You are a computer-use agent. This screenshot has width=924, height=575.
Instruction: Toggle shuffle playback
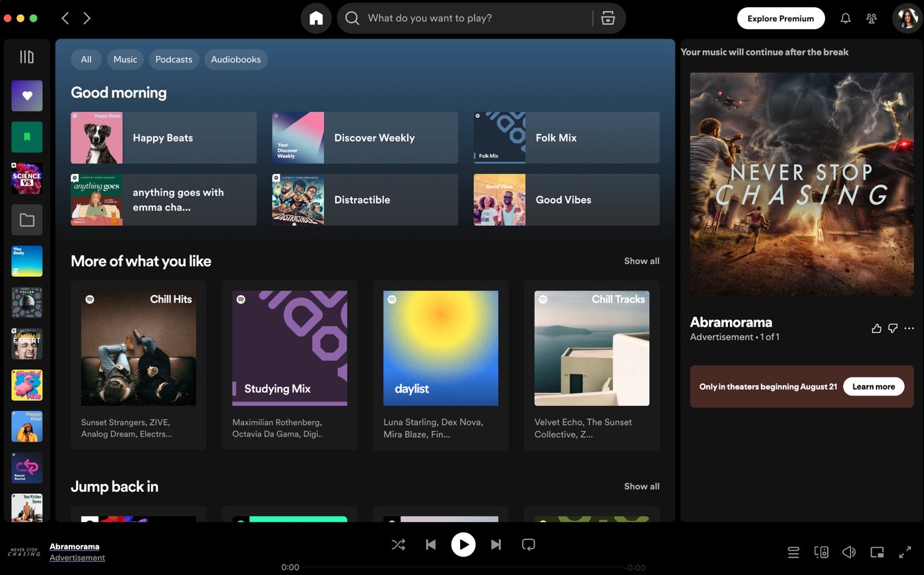pyautogui.click(x=399, y=545)
